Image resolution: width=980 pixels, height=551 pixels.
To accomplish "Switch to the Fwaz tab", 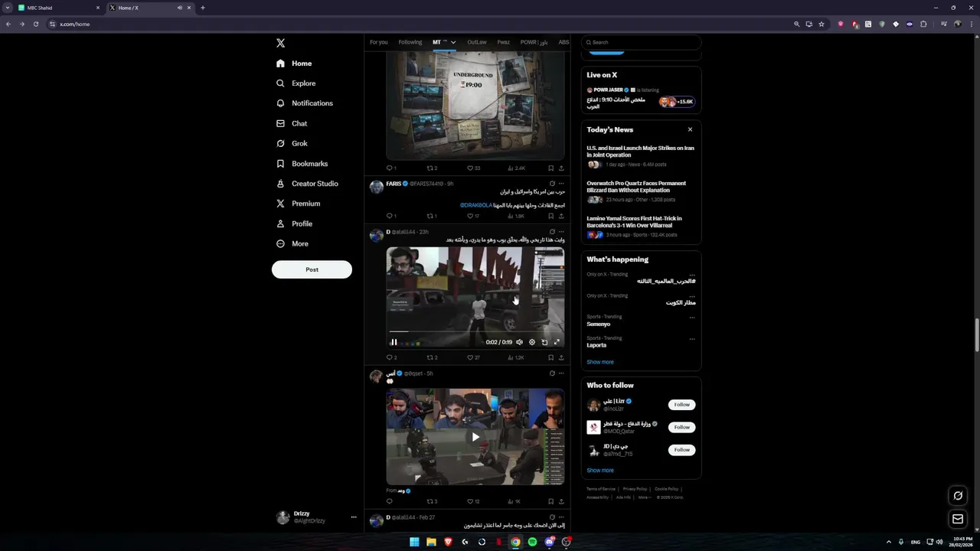I will tap(503, 42).
